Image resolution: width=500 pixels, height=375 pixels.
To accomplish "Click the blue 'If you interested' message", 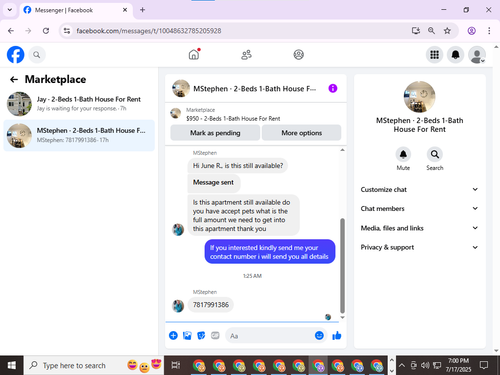I will point(269,252).
